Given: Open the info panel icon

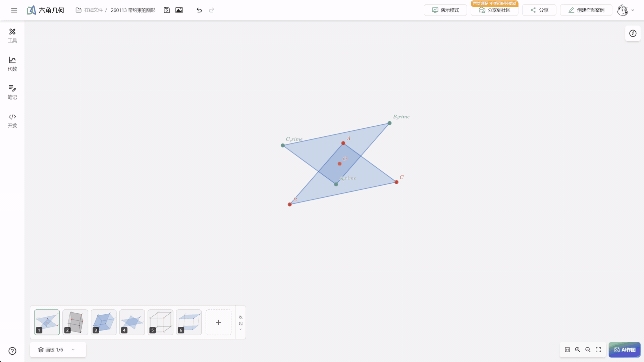Looking at the screenshot, I should (633, 33).
